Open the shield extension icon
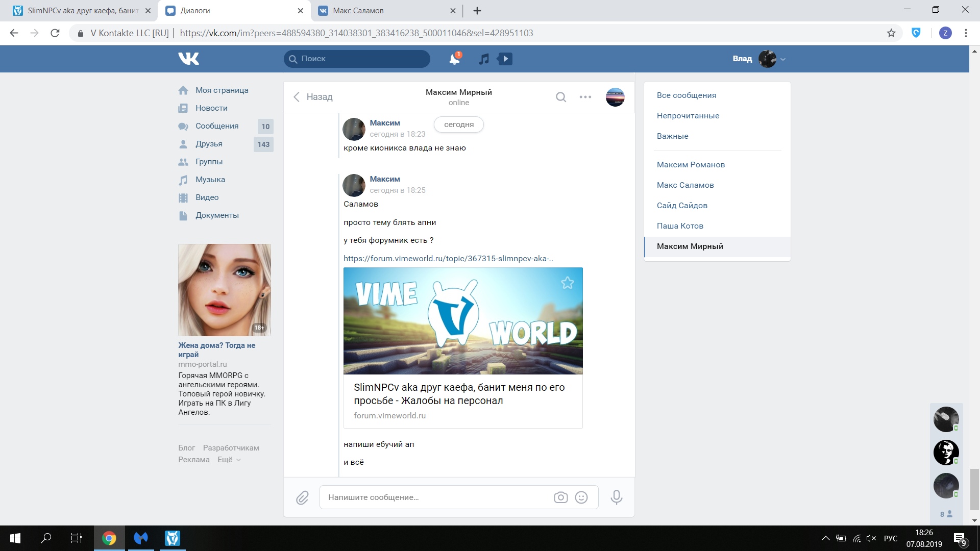The height and width of the screenshot is (551, 980). 916,33
